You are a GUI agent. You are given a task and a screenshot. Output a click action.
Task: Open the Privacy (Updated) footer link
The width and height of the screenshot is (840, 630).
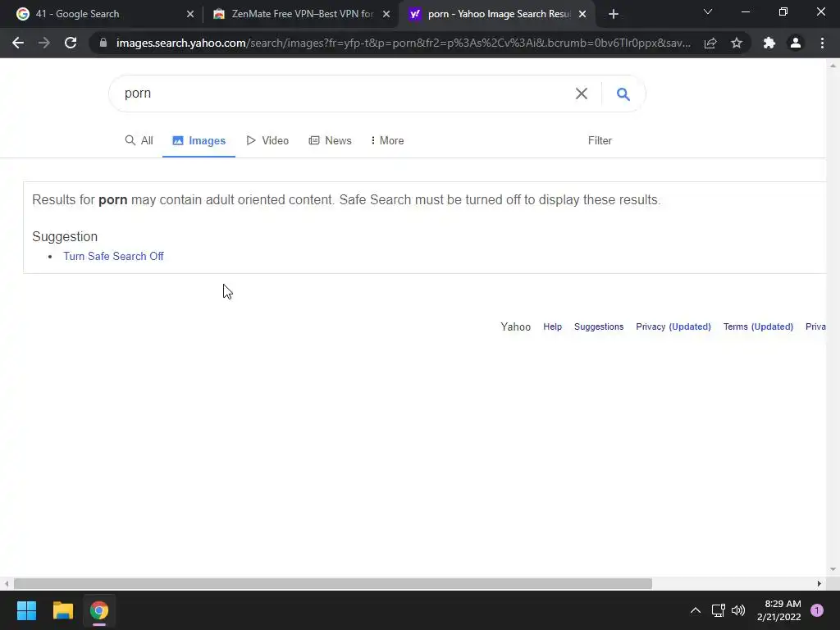pyautogui.click(x=673, y=326)
